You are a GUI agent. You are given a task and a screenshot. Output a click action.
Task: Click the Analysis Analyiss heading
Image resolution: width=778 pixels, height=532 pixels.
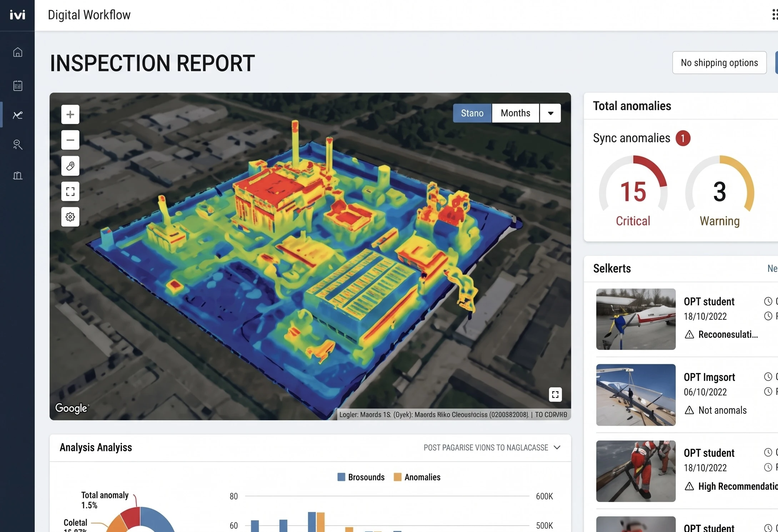click(x=96, y=447)
